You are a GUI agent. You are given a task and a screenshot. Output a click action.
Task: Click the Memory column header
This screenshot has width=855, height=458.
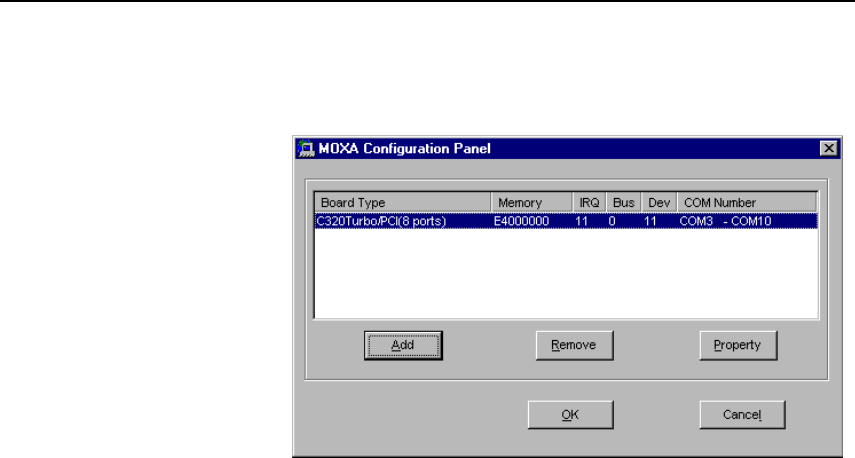click(x=532, y=202)
